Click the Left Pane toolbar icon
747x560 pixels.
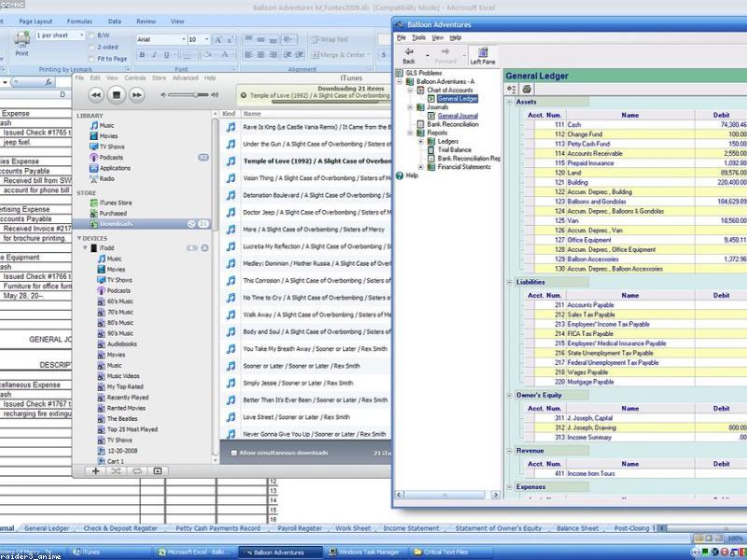[x=483, y=56]
